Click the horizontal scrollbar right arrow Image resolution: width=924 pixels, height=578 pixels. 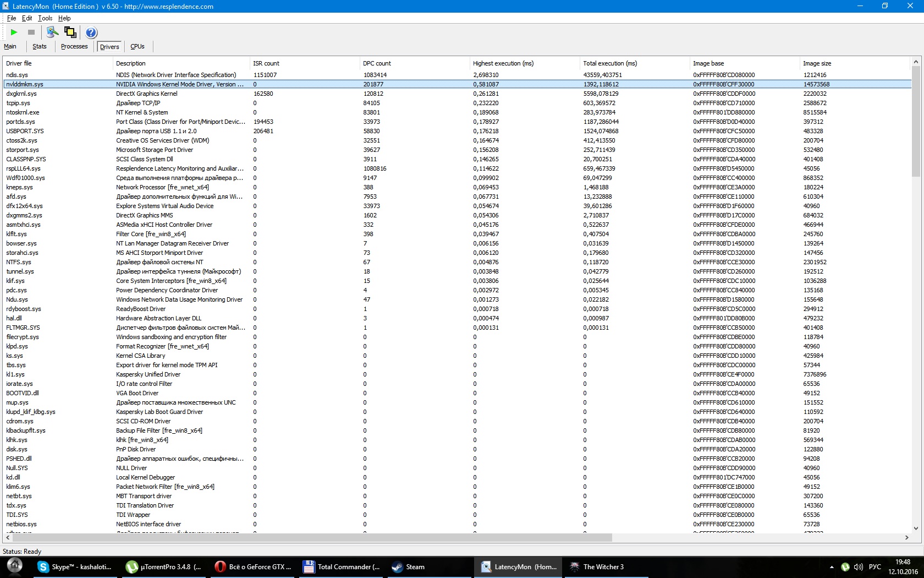(x=907, y=537)
